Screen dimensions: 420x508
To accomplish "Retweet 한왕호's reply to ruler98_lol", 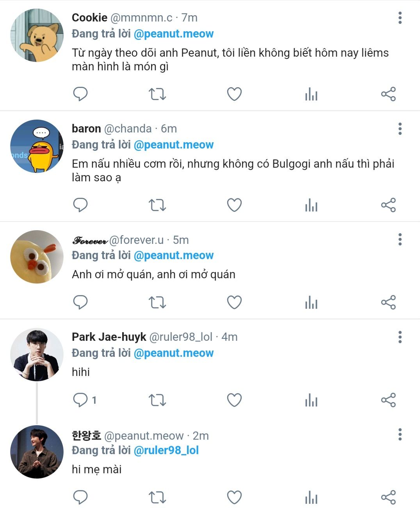I will click(x=157, y=497).
